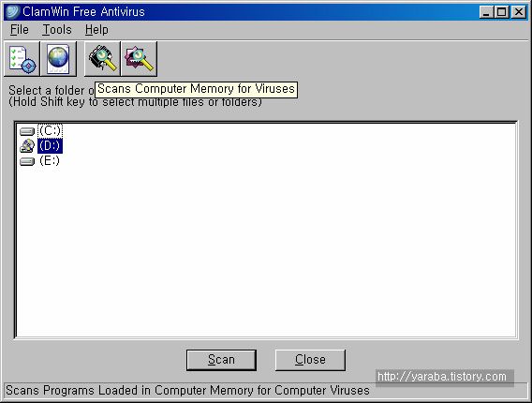Click the Scan Computer Memory icon
This screenshot has width=532, height=403.
coord(102,59)
